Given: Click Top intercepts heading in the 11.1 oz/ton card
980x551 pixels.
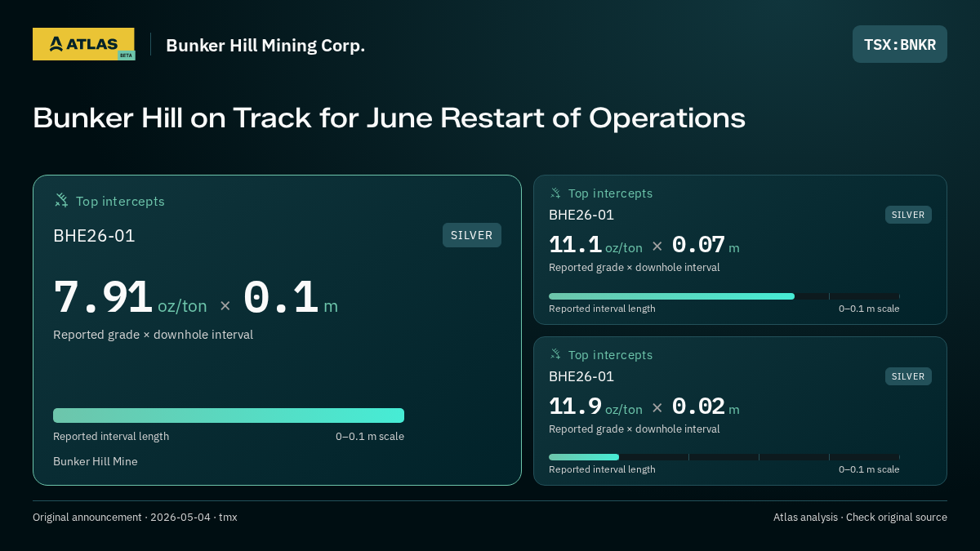Looking at the screenshot, I should click(x=610, y=193).
